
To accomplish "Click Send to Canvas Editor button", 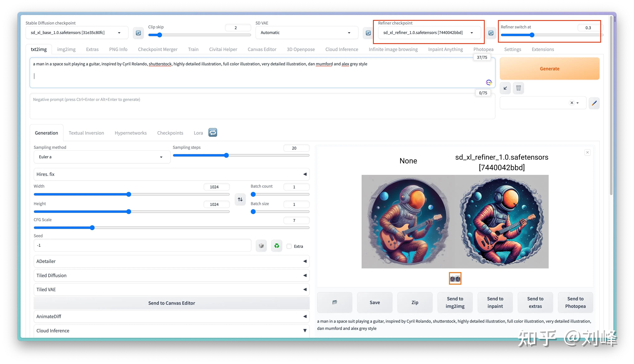I will 171,303.
